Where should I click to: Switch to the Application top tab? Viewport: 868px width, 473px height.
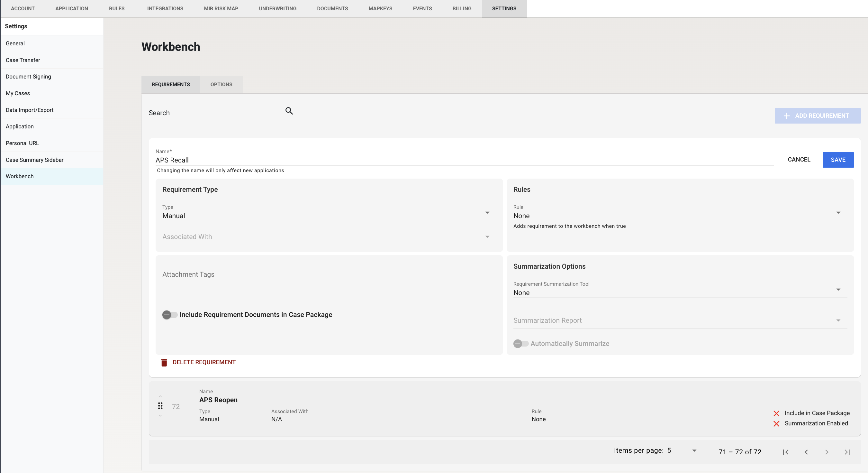71,8
